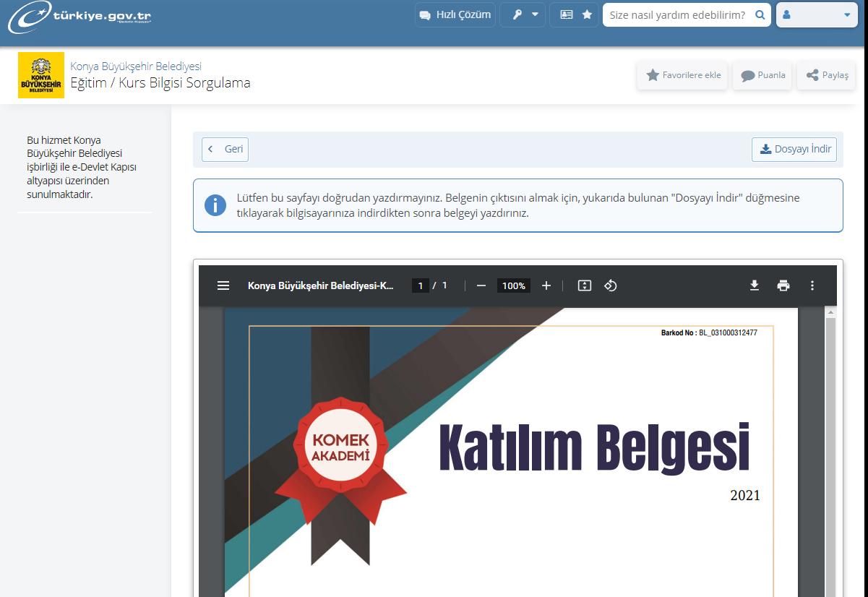The width and height of the screenshot is (868, 597).
Task: Zoom in the PDF with plus icon
Action: tap(546, 285)
